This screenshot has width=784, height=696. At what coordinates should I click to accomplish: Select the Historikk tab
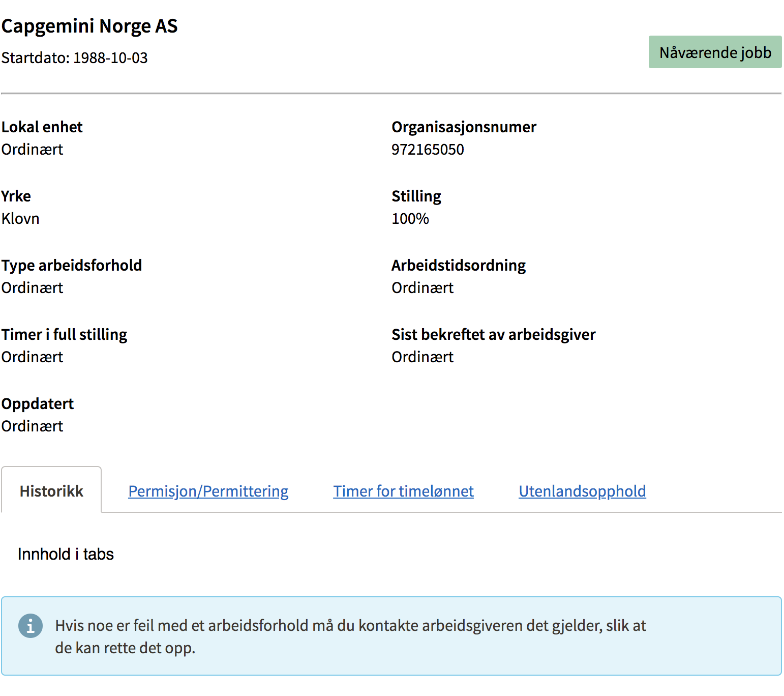click(x=51, y=490)
